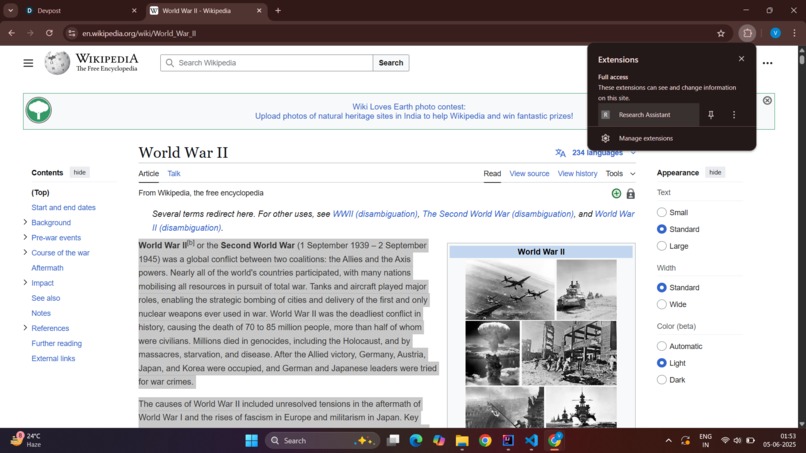
Task: Click the green good article plus icon
Action: pos(616,193)
